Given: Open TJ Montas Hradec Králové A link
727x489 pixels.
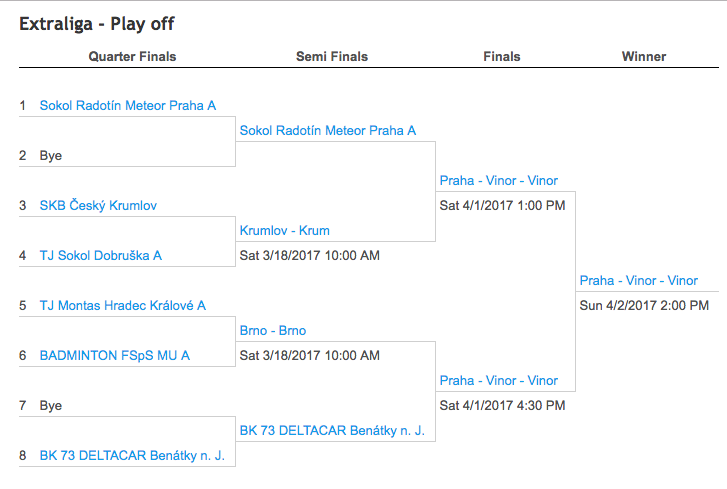Looking at the screenshot, I should pos(122,305).
